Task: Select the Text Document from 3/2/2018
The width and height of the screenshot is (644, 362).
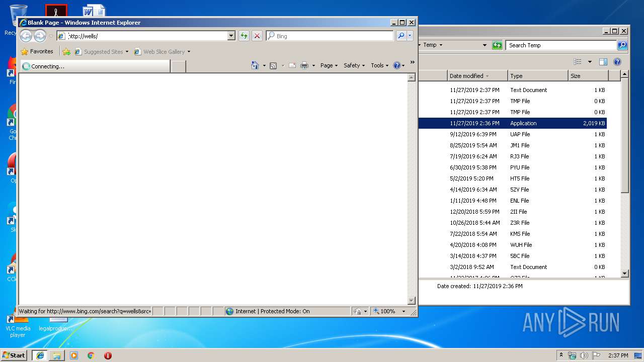Action: click(513, 267)
